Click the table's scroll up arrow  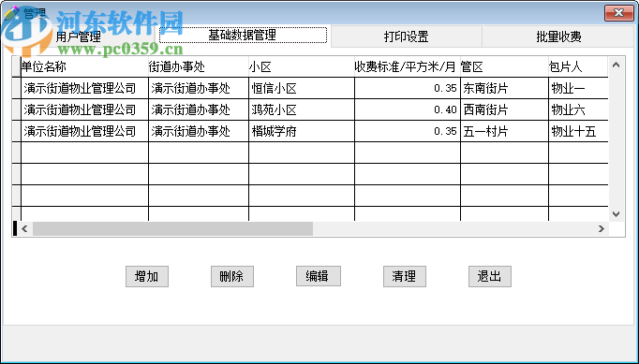coord(616,65)
